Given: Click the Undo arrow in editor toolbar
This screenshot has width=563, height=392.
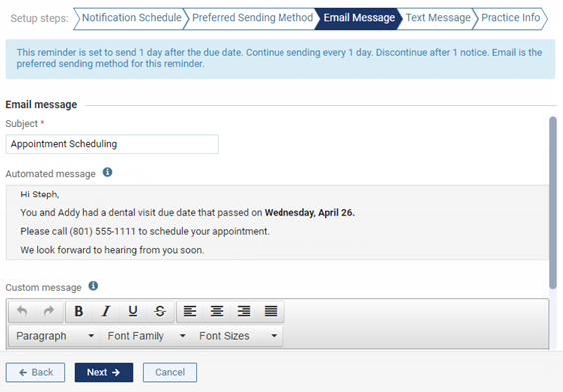Looking at the screenshot, I should [22, 311].
